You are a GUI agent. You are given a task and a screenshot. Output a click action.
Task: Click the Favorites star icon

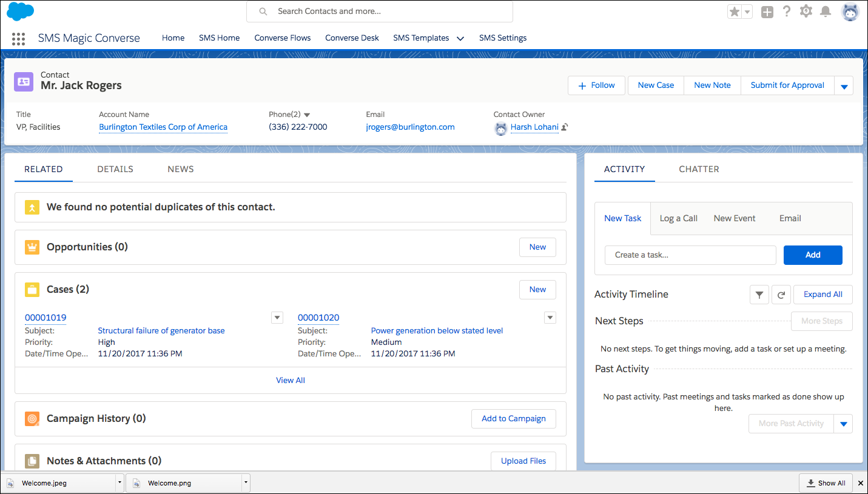pos(735,12)
